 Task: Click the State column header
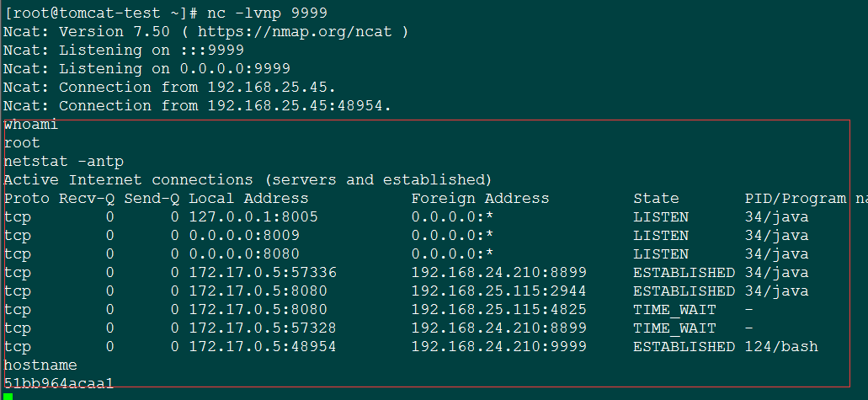click(656, 199)
